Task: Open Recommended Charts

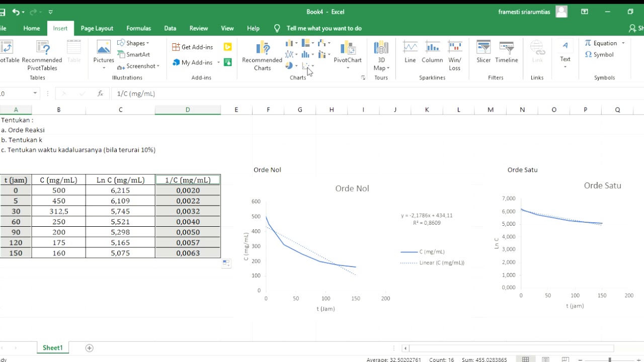Action: (x=262, y=56)
